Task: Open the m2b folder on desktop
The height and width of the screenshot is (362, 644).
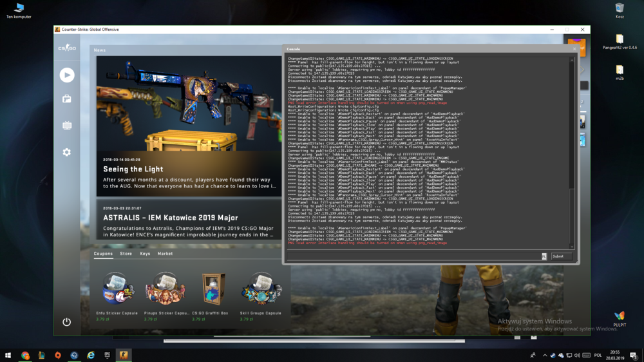Action: (x=620, y=73)
